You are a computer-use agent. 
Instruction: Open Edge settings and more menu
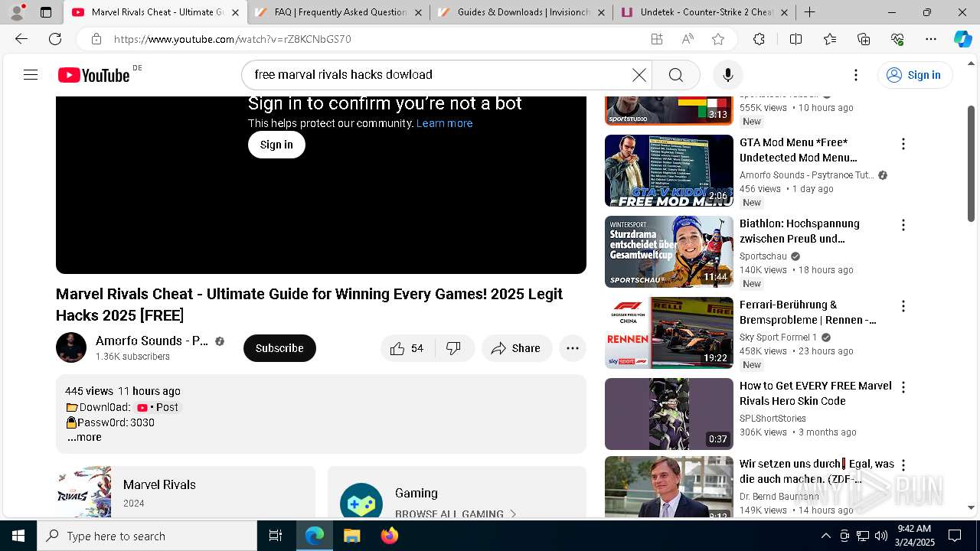[930, 39]
